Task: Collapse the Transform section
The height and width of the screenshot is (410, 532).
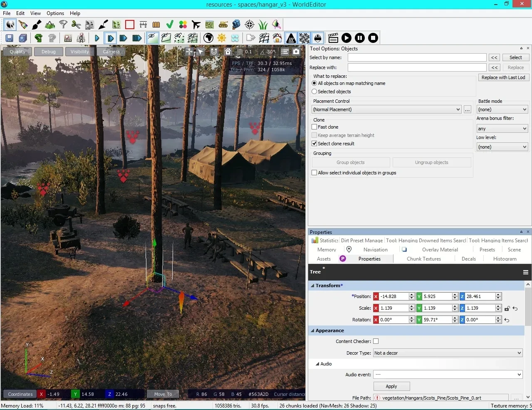Action: 312,286
